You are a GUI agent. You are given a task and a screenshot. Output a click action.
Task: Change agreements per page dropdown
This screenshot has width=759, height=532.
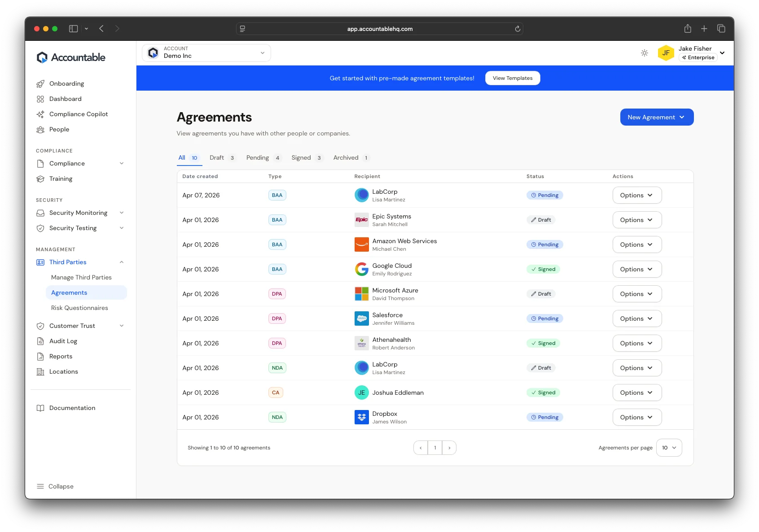(x=669, y=447)
